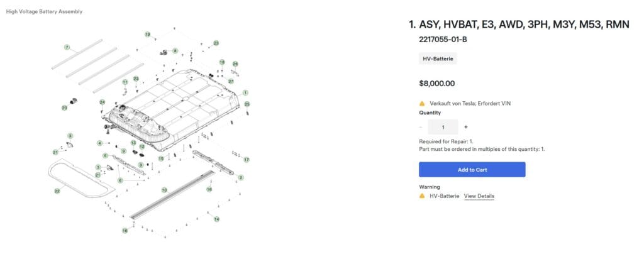
Task: Click callout 22 near the gasket outline
Action: coord(57,191)
